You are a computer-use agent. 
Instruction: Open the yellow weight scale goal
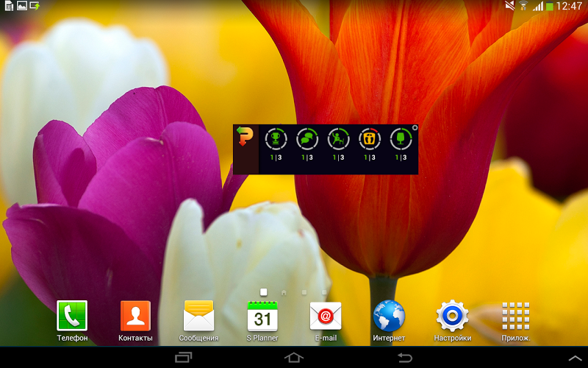[370, 139]
